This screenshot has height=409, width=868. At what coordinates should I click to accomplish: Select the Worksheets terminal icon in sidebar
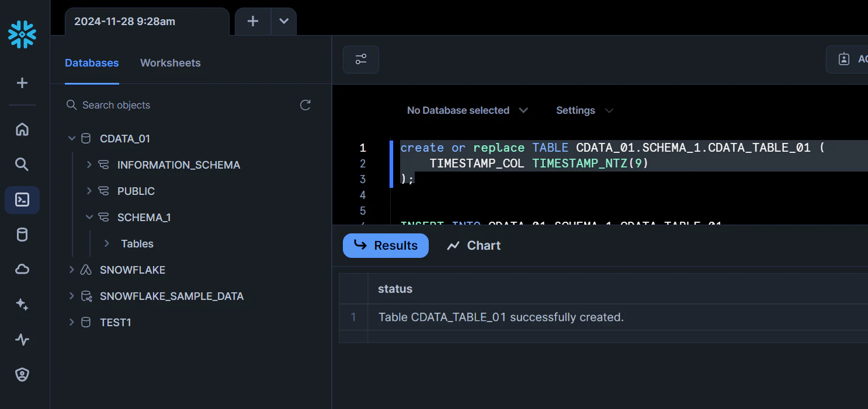click(x=22, y=200)
